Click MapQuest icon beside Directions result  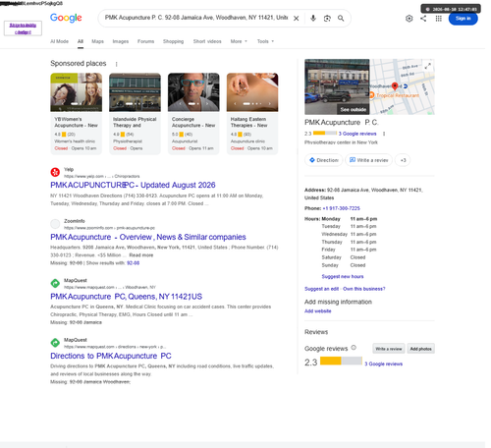tap(55, 343)
